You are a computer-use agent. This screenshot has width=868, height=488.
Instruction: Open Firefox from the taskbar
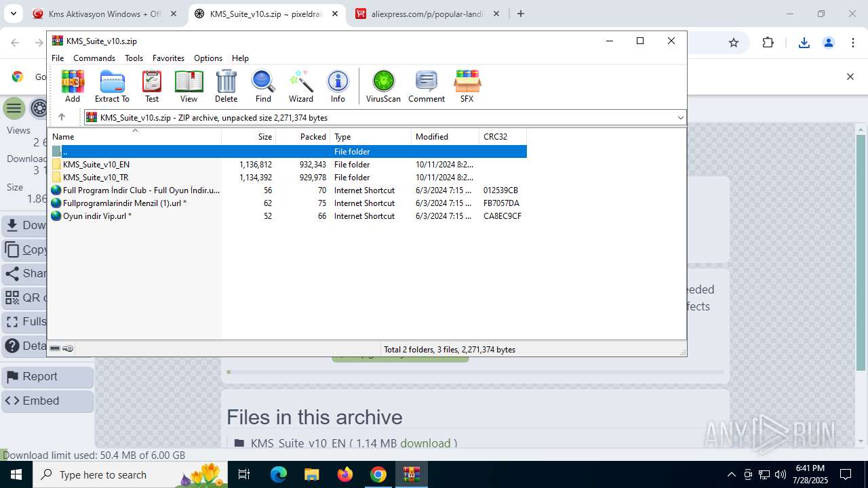click(345, 474)
